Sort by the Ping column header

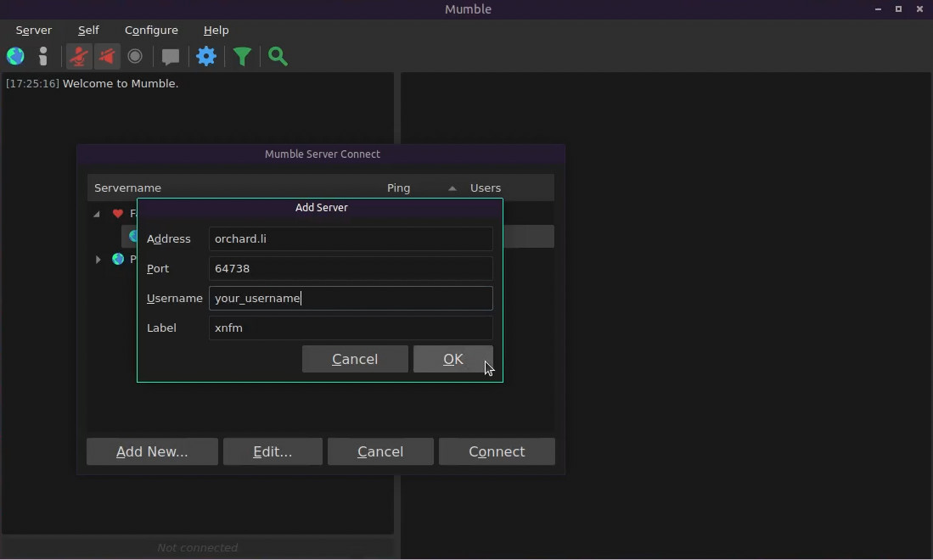point(399,188)
